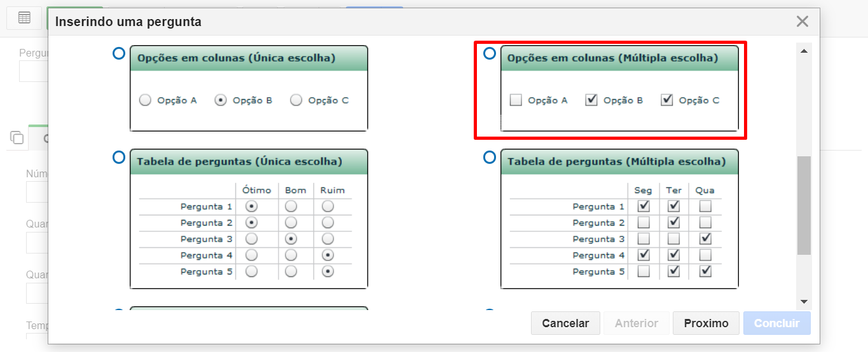Select Tabela de perguntas (Múltipla escolha) radio

point(490,157)
